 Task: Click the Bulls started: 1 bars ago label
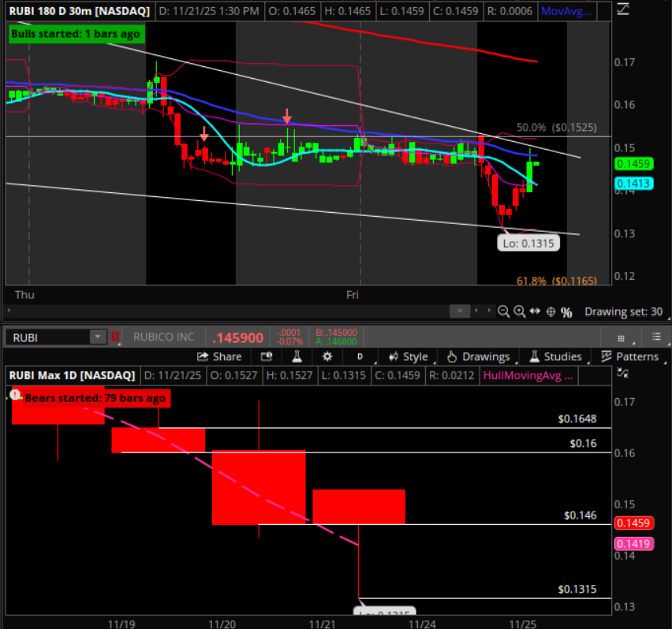pyautogui.click(x=76, y=34)
